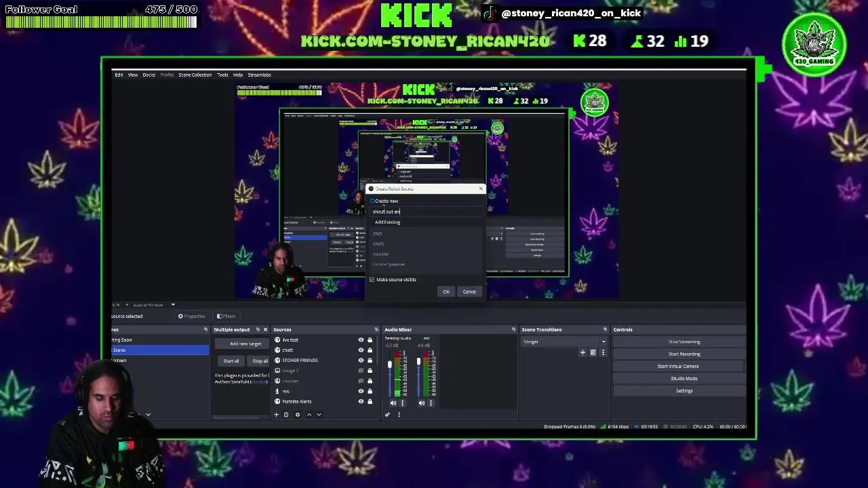Viewport: 868px width, 488px height.
Task: Pop out the Scene Transitions dock
Action: tap(605, 329)
